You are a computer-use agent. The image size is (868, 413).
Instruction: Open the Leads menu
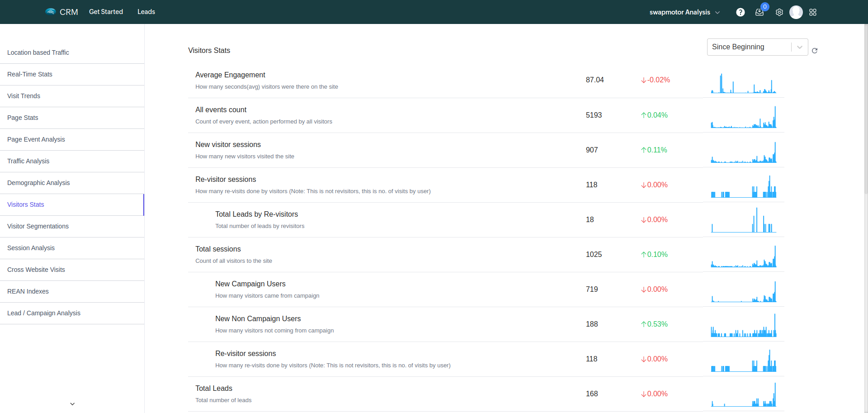[x=146, y=12]
